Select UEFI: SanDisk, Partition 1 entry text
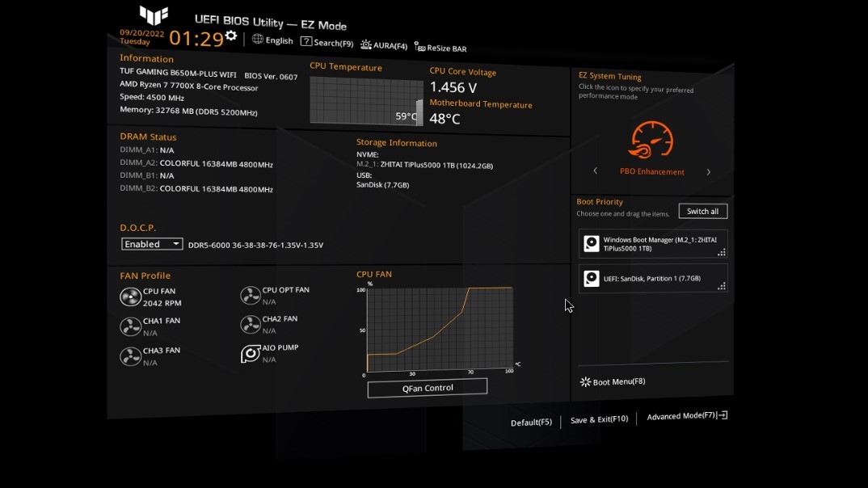 coord(652,278)
